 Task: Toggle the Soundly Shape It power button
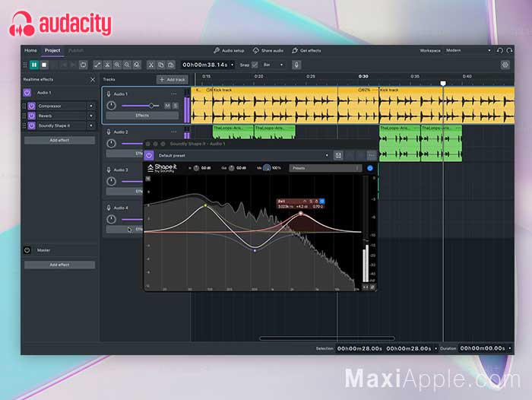tap(32, 125)
